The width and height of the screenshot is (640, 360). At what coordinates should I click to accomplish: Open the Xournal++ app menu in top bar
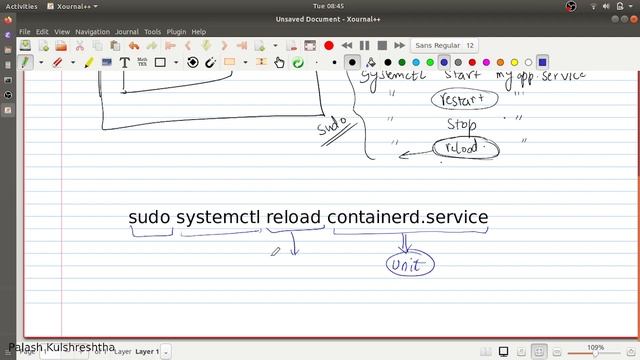pyautogui.click(x=73, y=6)
